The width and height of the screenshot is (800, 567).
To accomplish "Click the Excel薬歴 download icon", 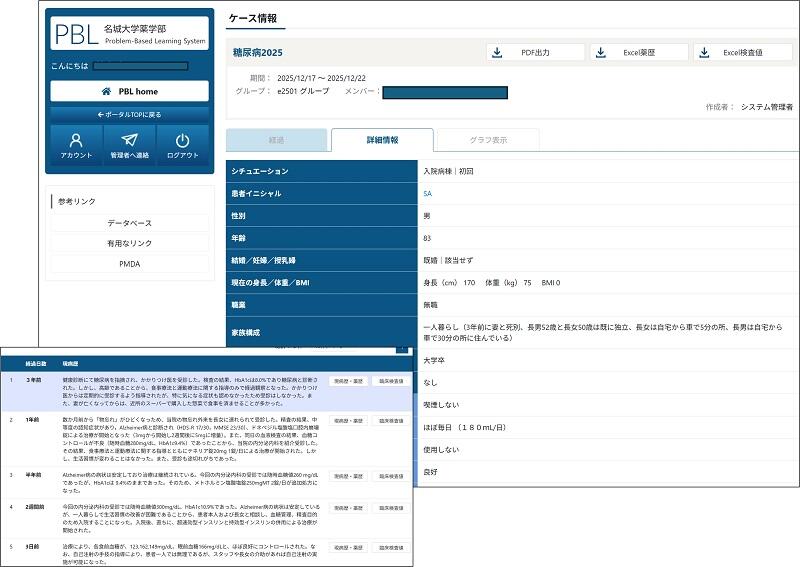I will [x=601, y=52].
